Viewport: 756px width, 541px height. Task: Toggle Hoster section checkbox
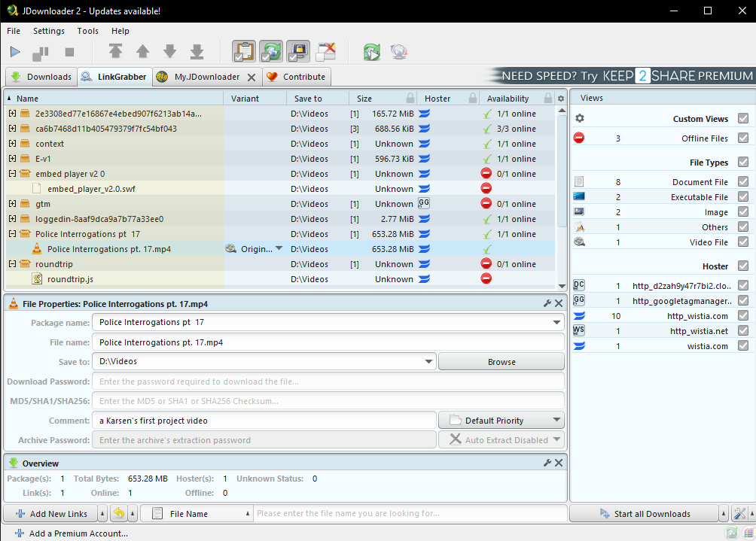743,266
